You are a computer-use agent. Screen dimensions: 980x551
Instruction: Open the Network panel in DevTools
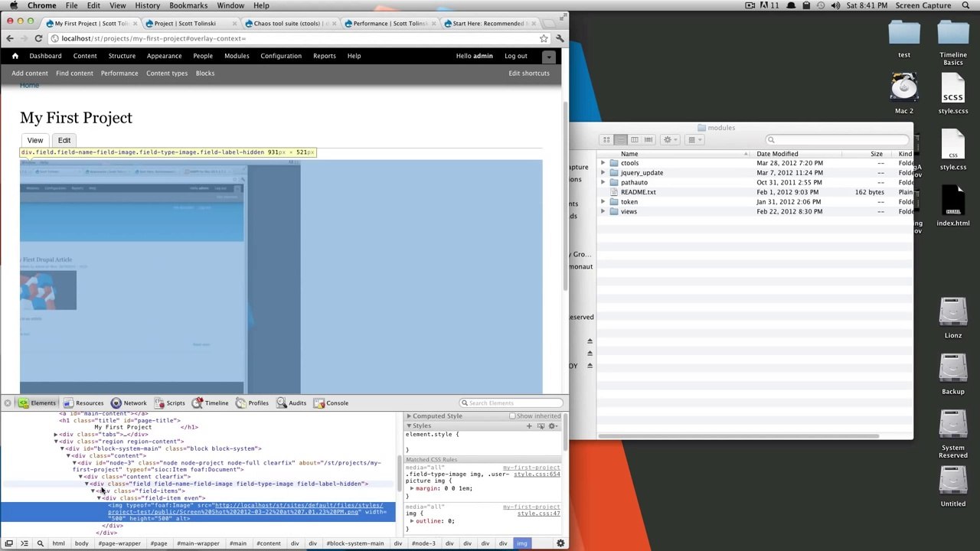pyautogui.click(x=128, y=403)
